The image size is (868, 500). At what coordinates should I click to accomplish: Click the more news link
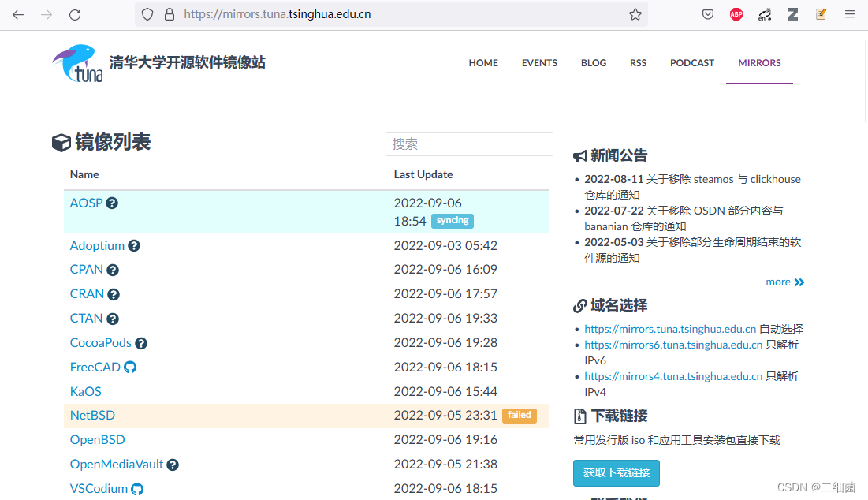pos(784,282)
